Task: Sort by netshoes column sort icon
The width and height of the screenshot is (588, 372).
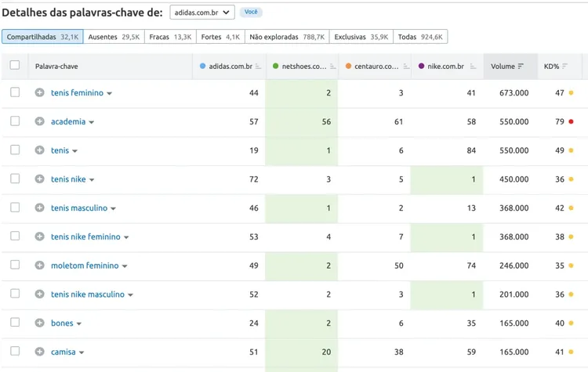Action: 332,67
